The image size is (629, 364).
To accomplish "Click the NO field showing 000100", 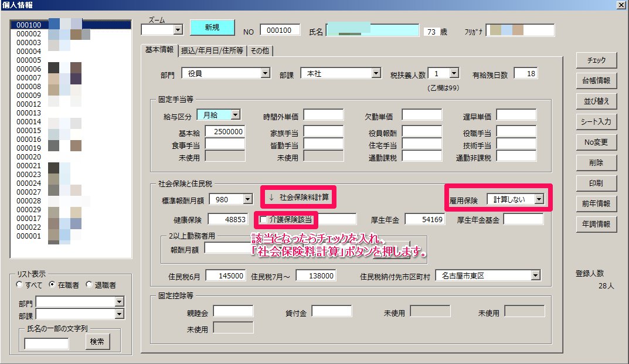I will tap(280, 30).
